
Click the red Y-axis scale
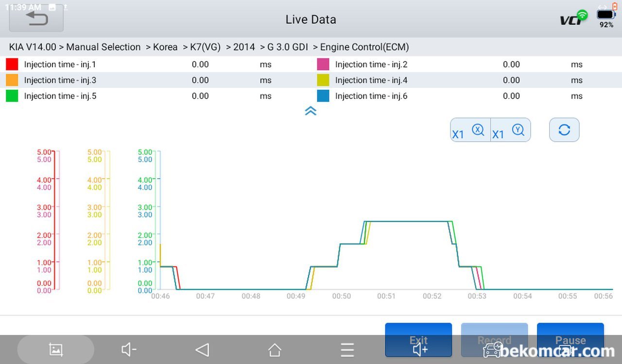tap(47, 221)
